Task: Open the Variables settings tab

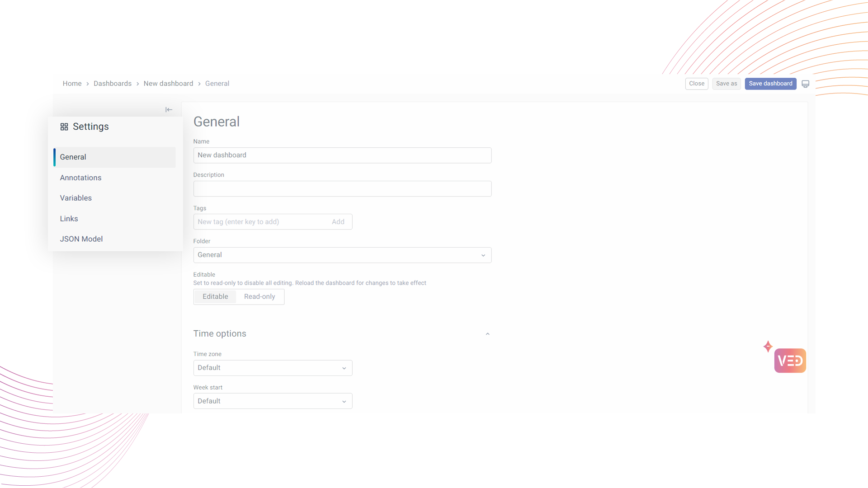Action: pyautogui.click(x=76, y=198)
